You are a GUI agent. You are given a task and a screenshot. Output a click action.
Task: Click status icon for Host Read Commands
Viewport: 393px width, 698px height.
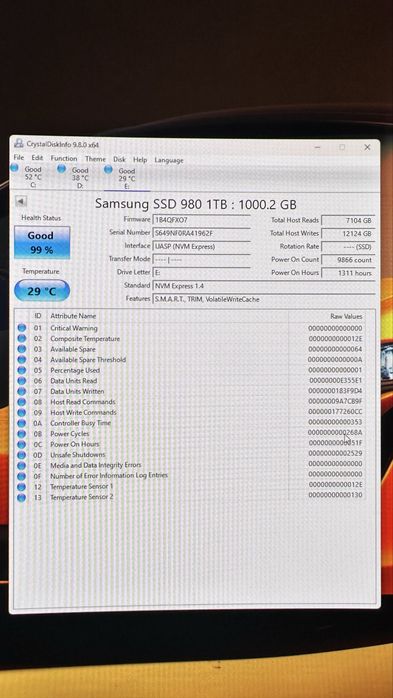pos(21,402)
